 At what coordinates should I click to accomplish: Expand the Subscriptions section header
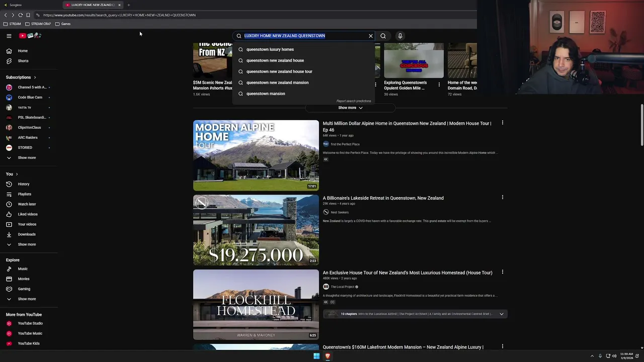pos(21,77)
